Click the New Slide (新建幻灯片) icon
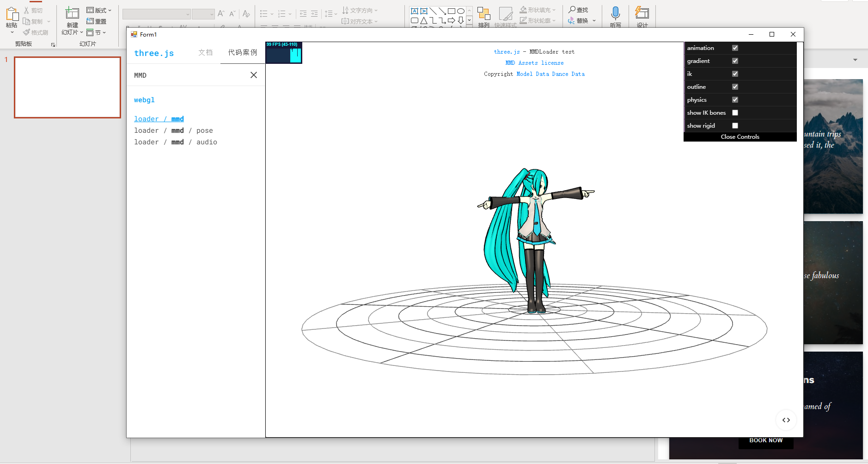Image resolution: width=868 pixels, height=464 pixels. coord(72,13)
